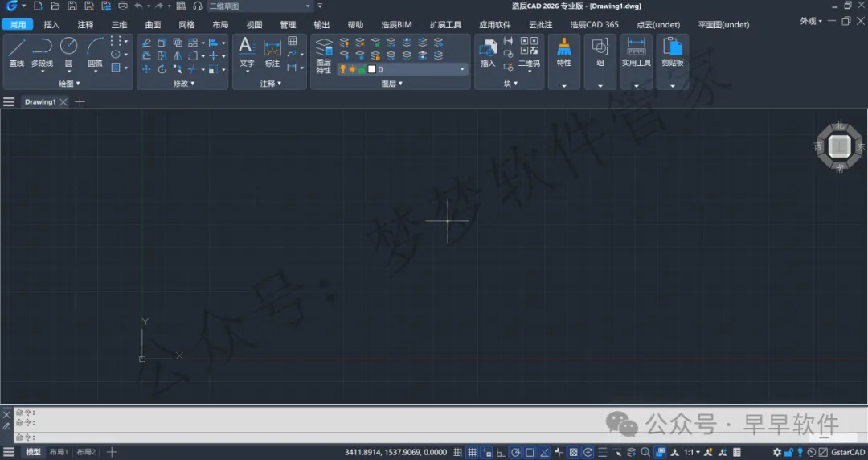Image resolution: width=868 pixels, height=460 pixels.
Task: Click the Clipboard (剪贴板) paste icon
Action: point(673,47)
